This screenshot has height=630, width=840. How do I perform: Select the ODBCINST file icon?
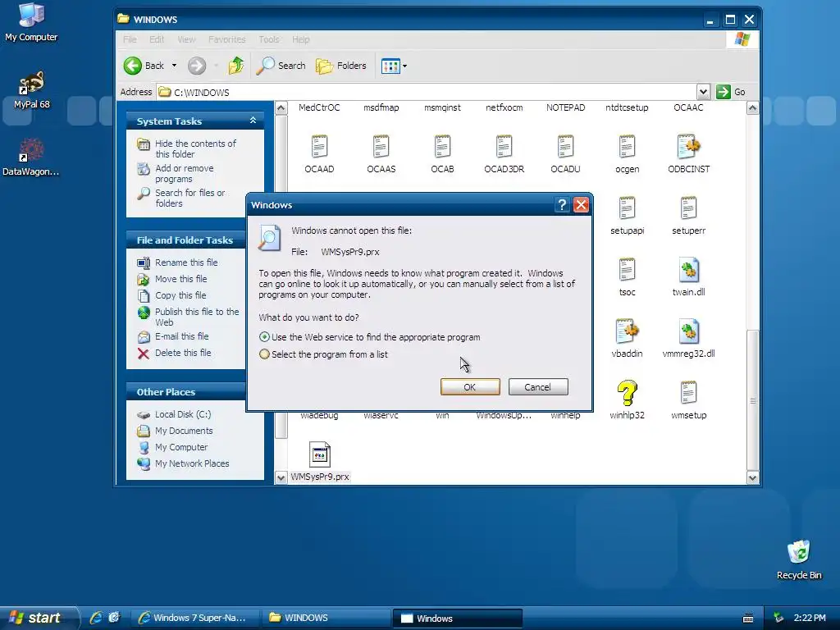coord(689,147)
